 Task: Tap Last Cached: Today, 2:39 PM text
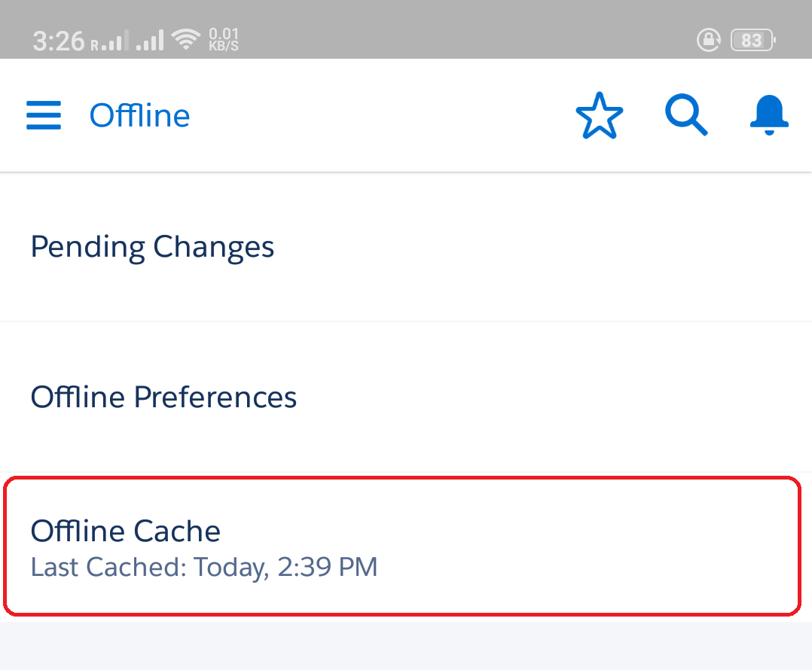203,567
